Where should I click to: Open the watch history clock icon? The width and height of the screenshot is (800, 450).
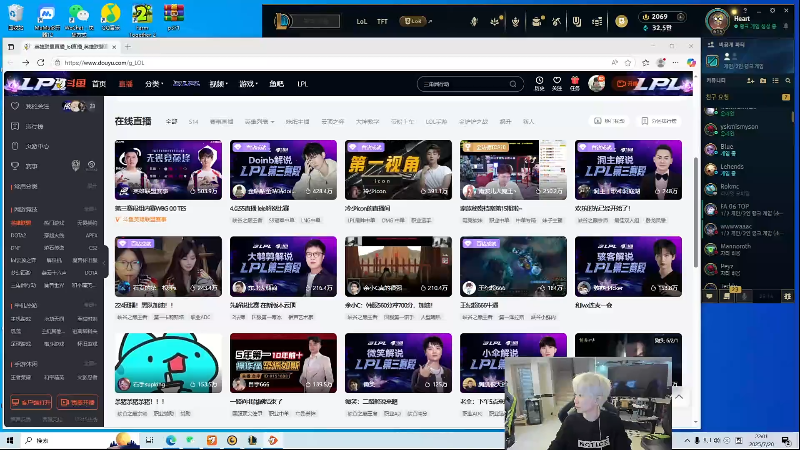pyautogui.click(x=539, y=83)
